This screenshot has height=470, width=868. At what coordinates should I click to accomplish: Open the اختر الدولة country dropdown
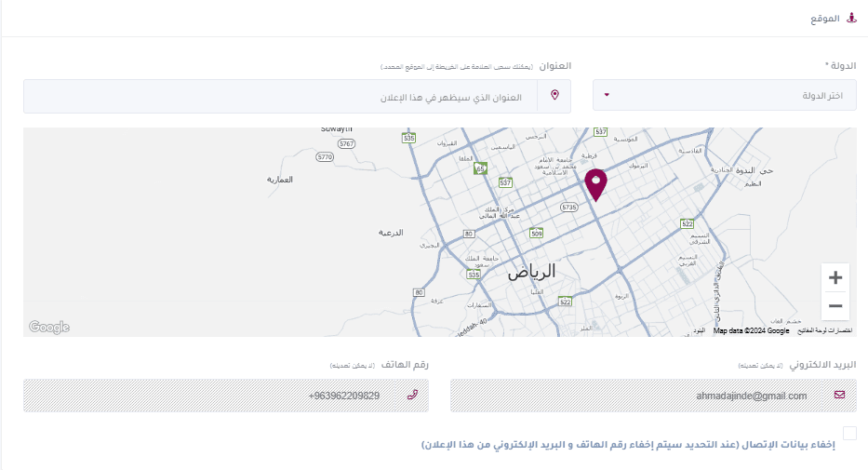pyautogui.click(x=725, y=95)
